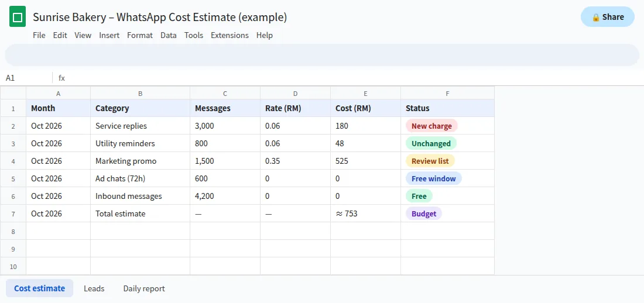Click the Share button
Screen dimensions: 644x303
tap(608, 17)
